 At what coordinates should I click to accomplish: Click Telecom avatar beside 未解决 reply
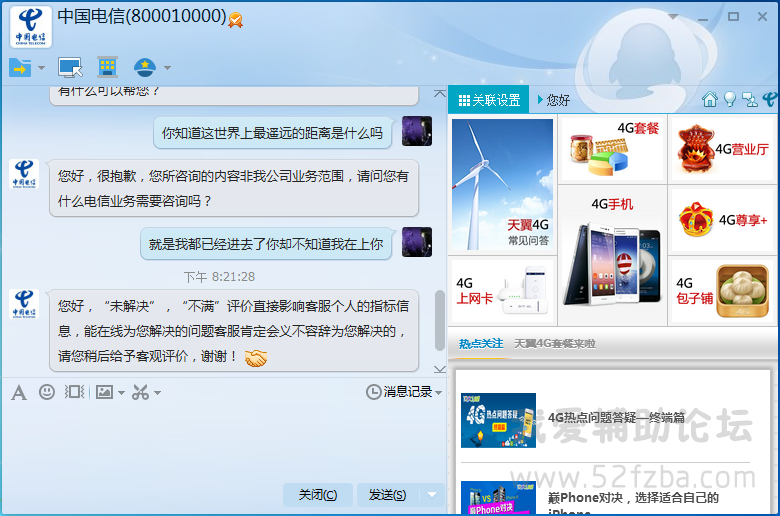point(24,304)
